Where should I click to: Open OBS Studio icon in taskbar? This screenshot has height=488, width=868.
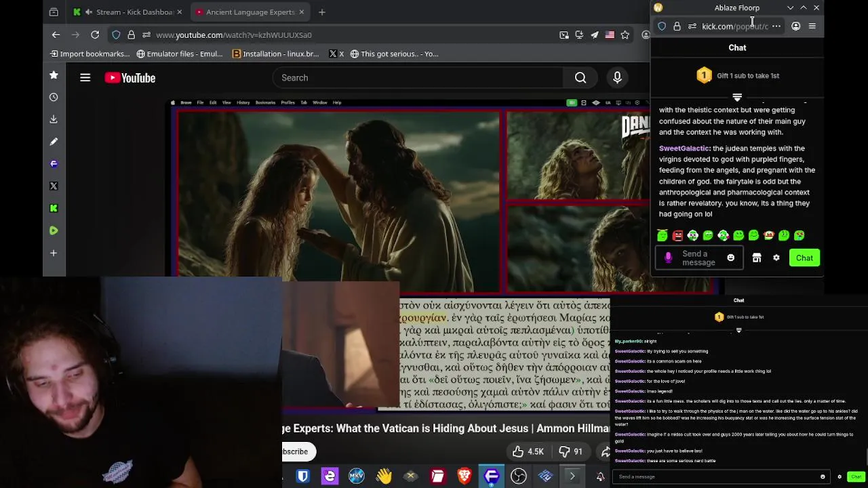[519, 476]
